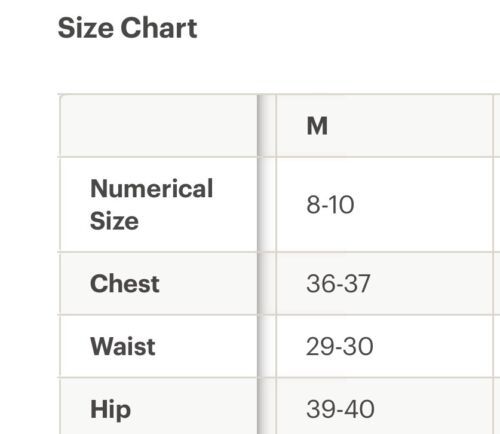
Task: Select the M size column header
Action: pos(317,126)
